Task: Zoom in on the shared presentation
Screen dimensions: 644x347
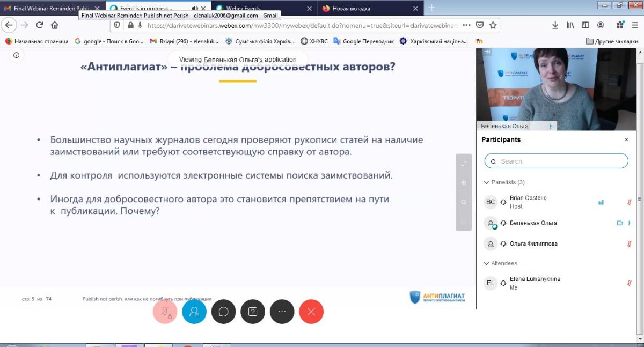Action: (464, 183)
